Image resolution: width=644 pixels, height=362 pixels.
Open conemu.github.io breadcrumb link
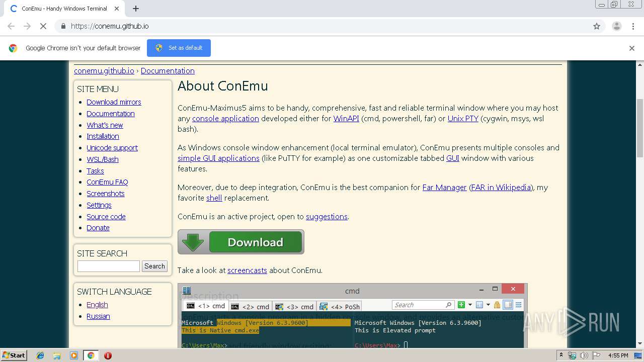[104, 71]
